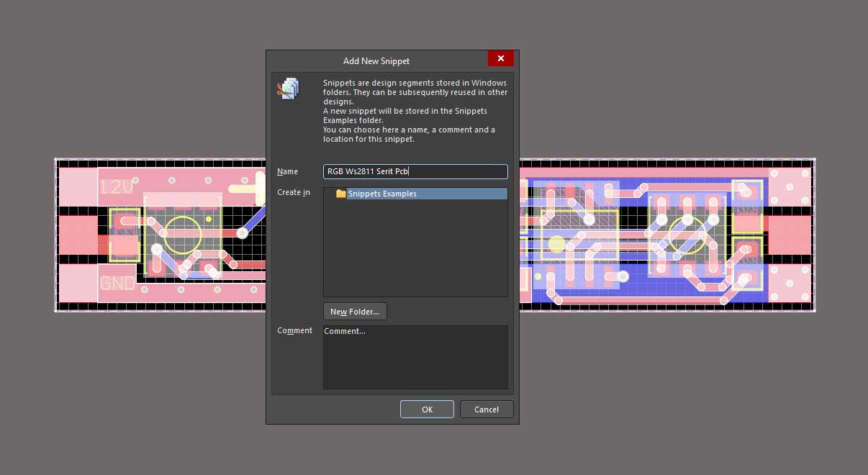
Task: Click the yellow circle outline on the left PCB
Action: tap(182, 235)
